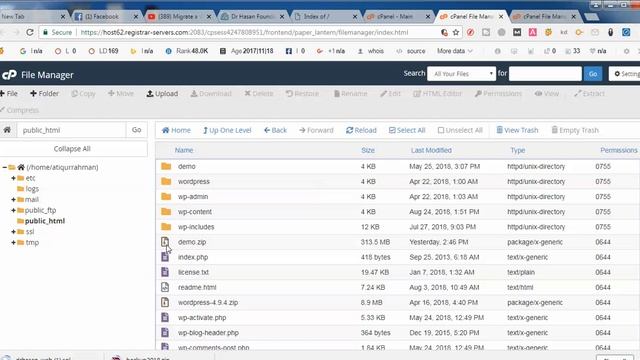Click Unselect All files

click(460, 130)
